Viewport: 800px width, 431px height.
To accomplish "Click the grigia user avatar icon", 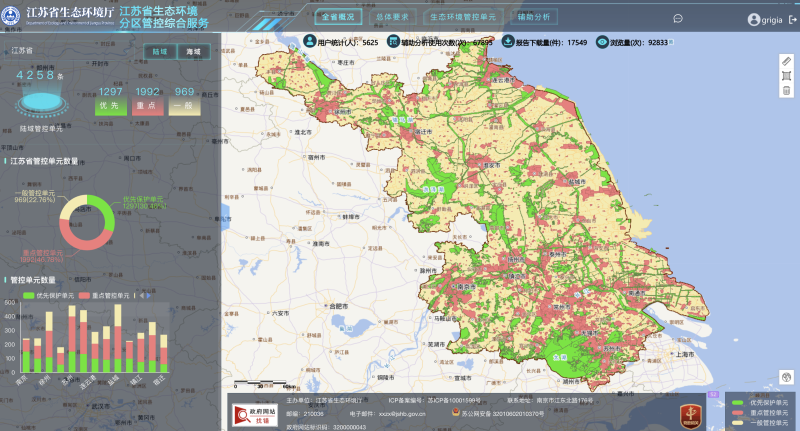I will [753, 19].
